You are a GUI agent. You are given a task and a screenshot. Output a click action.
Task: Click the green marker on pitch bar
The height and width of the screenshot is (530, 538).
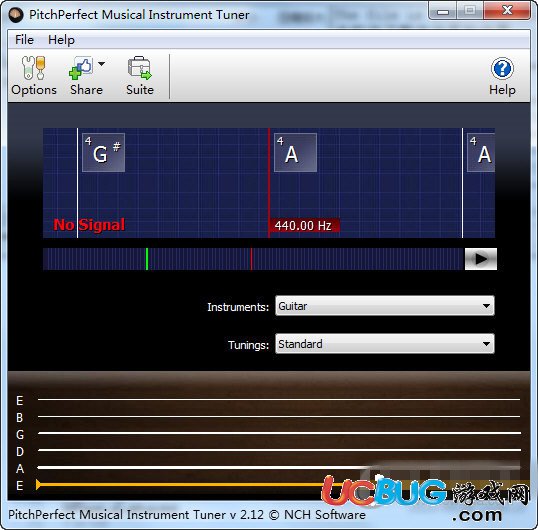pyautogui.click(x=147, y=259)
